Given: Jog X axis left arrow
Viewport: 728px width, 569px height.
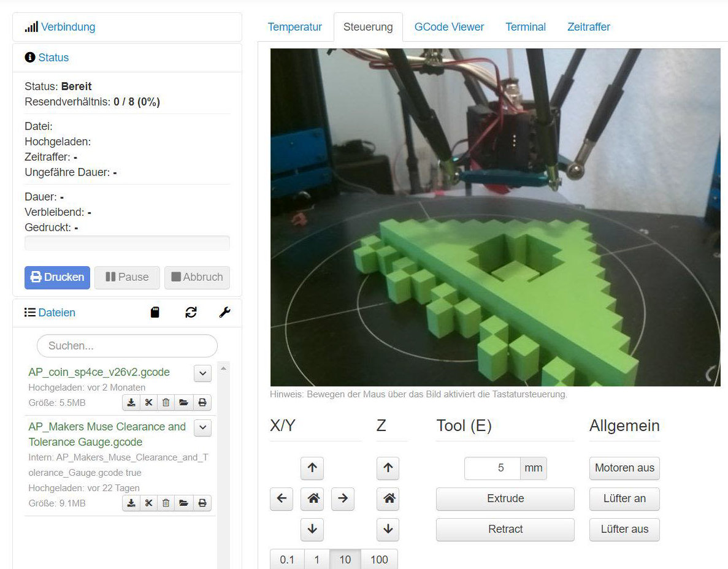Looking at the screenshot, I should coord(282,498).
